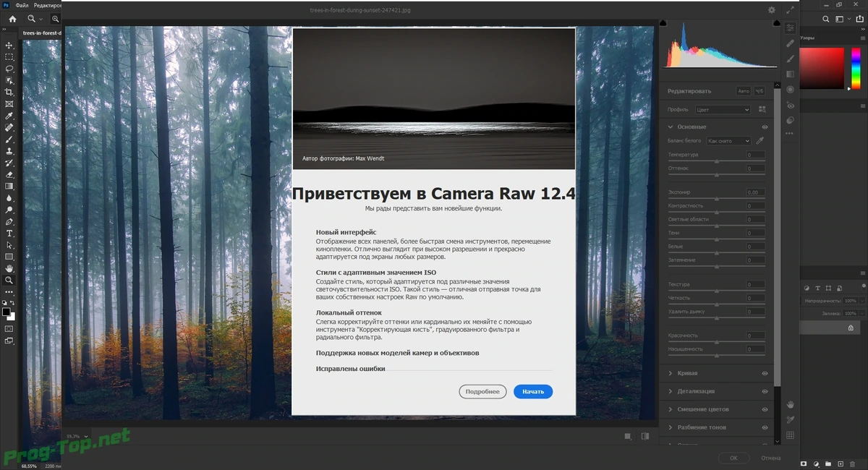Screen dimensions: 868x470
Task: Select the Object Selection tool
Action: coord(9,80)
